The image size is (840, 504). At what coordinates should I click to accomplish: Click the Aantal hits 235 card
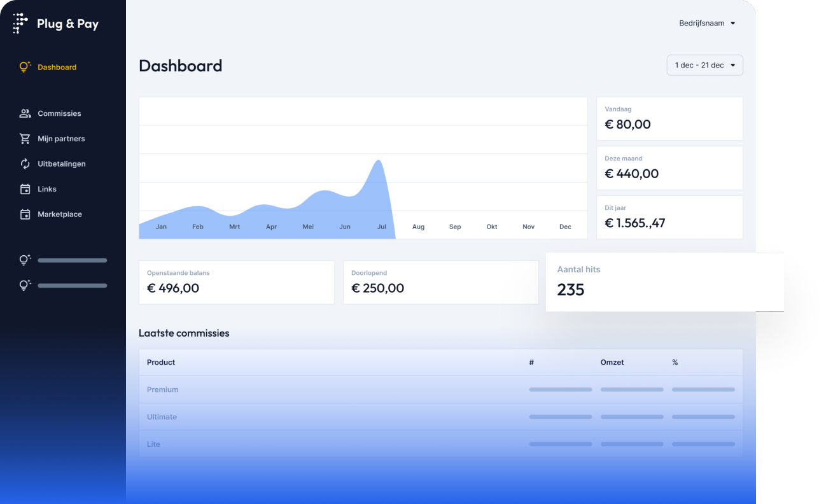click(664, 282)
